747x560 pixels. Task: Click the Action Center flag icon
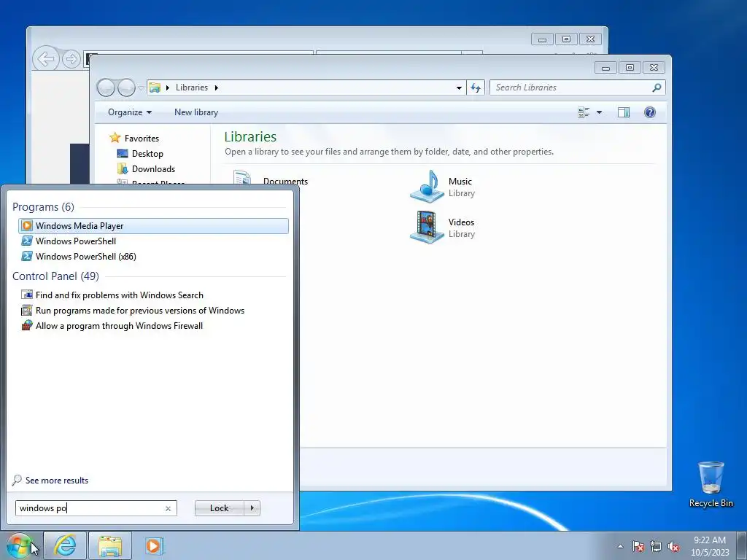click(638, 546)
